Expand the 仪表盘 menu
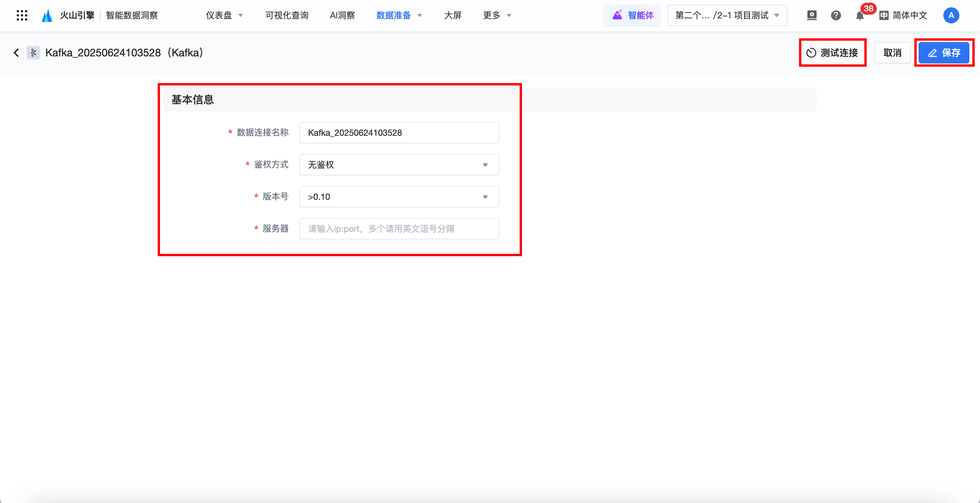 point(224,15)
